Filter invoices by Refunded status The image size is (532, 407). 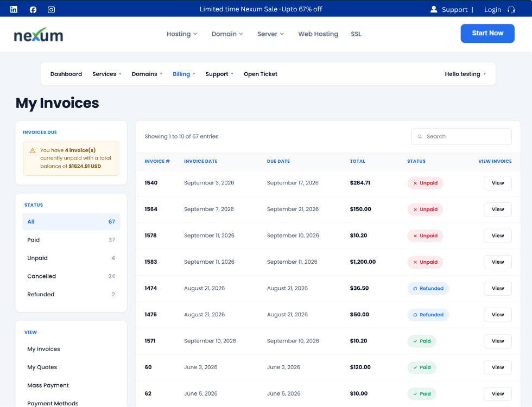tap(71, 294)
